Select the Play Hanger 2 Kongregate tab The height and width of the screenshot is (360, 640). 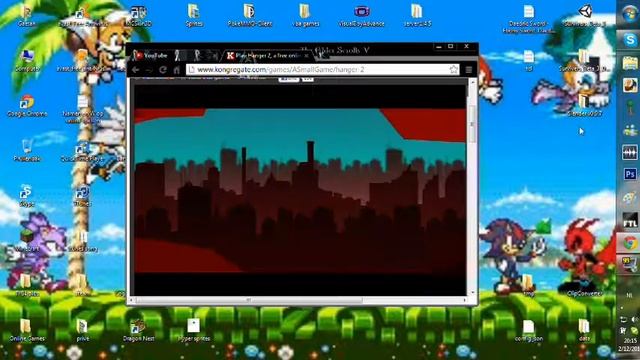point(267,56)
